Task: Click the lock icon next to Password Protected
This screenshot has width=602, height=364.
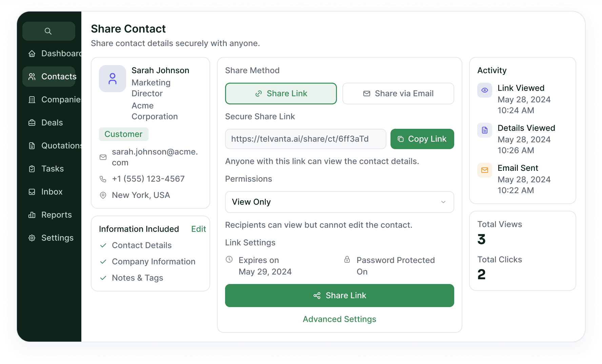Action: coord(347,260)
